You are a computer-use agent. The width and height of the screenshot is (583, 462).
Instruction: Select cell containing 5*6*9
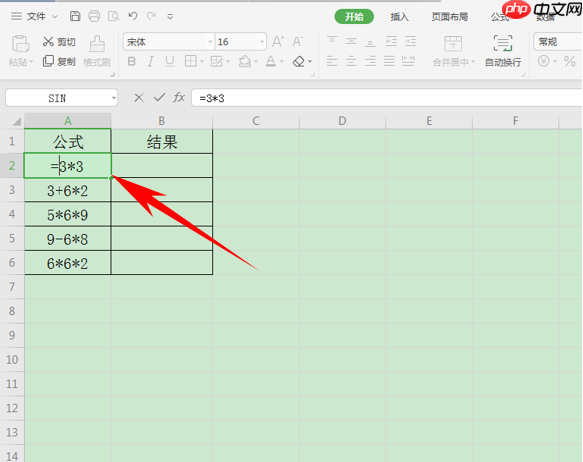coord(68,214)
